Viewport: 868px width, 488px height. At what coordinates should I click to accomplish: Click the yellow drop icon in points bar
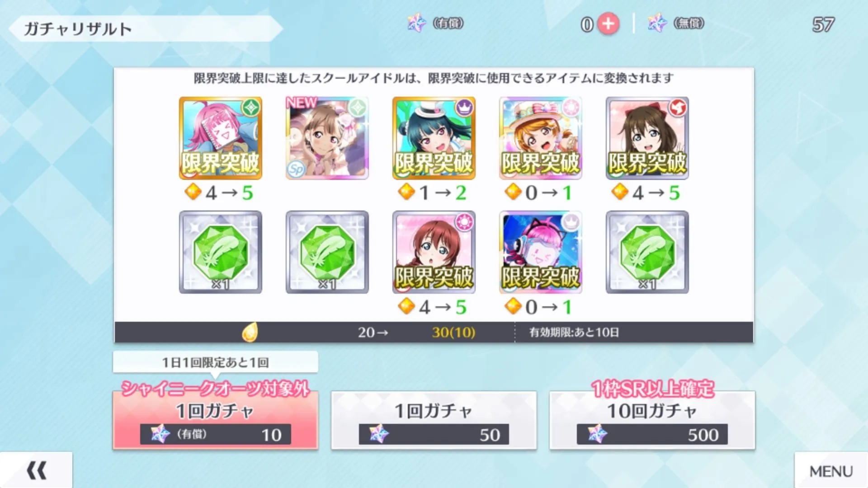[250, 332]
